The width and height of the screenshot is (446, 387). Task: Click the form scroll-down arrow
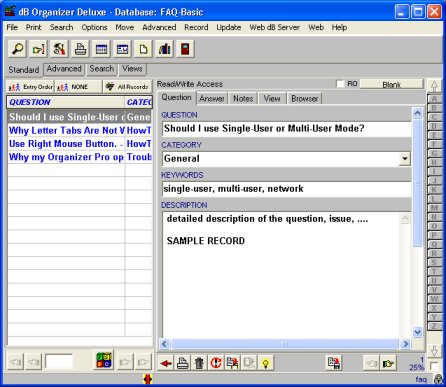417,332
